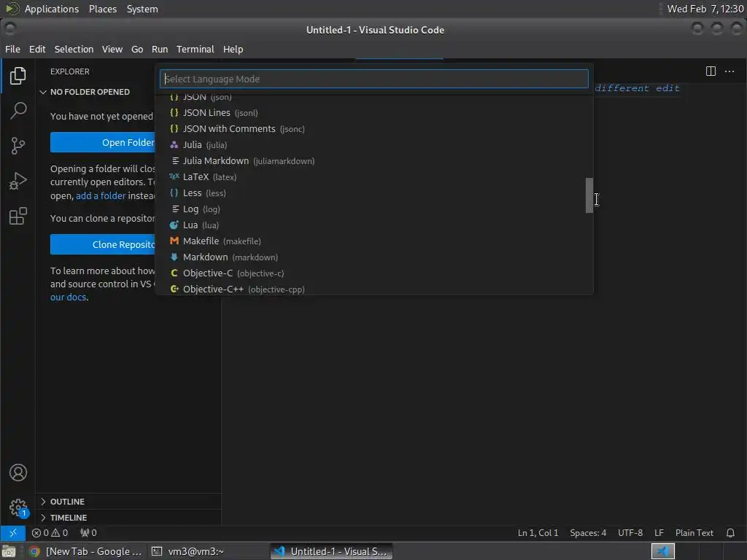The image size is (747, 560).
Task: Open the Terminal menu
Action: click(x=196, y=49)
